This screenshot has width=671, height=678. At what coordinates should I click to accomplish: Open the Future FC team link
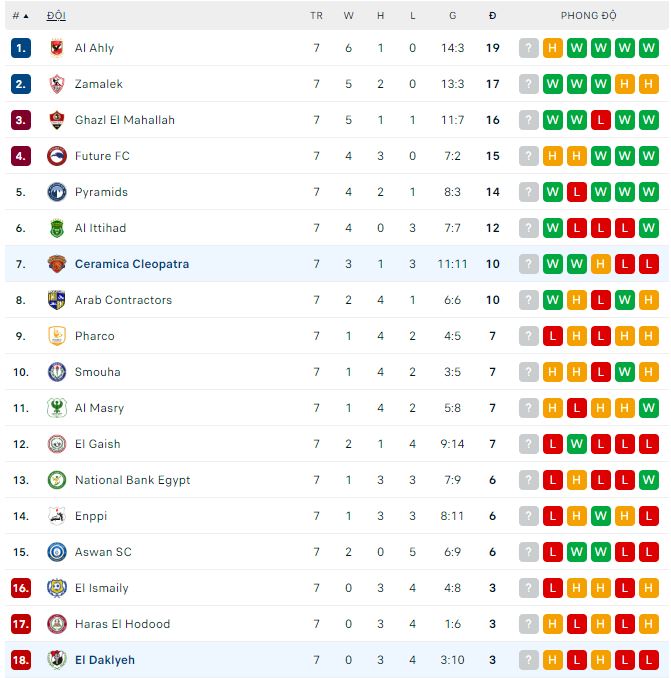point(102,156)
